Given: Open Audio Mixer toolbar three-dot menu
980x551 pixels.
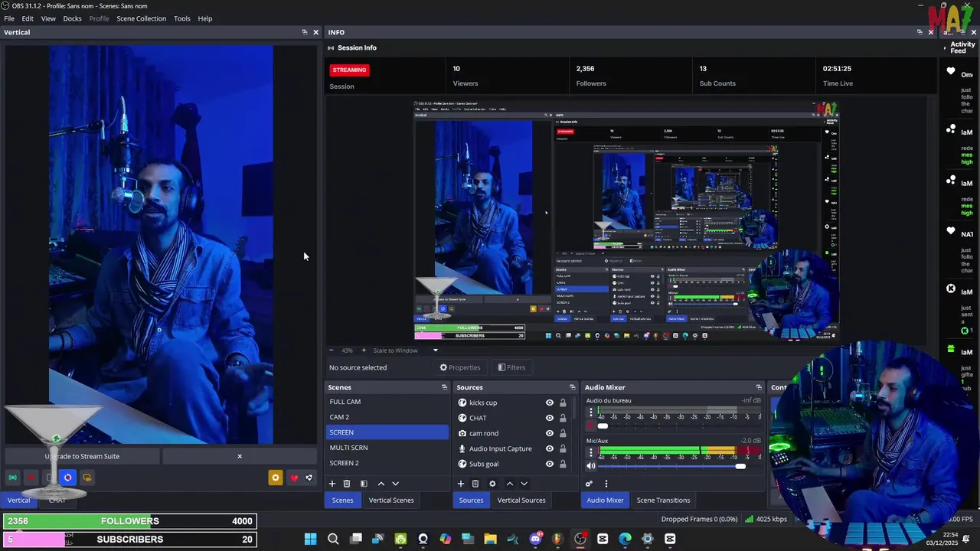Looking at the screenshot, I should (606, 484).
